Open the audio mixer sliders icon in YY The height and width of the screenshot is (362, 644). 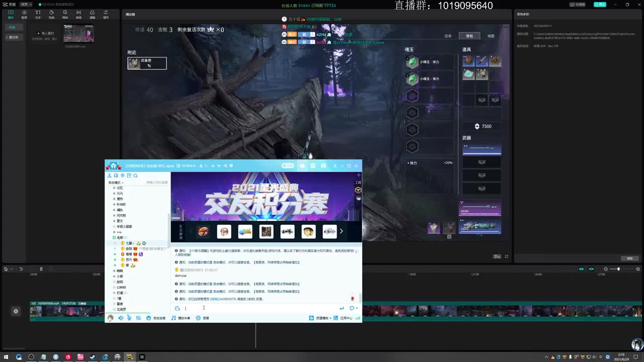tap(138, 318)
